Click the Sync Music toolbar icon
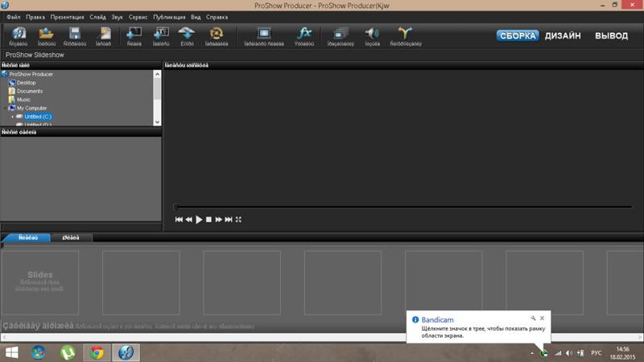 (x=406, y=35)
